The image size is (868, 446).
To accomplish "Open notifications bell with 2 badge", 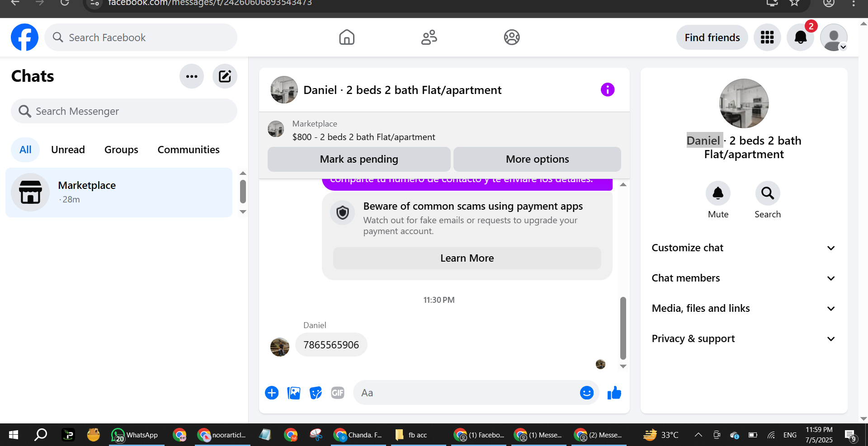I will [x=801, y=37].
